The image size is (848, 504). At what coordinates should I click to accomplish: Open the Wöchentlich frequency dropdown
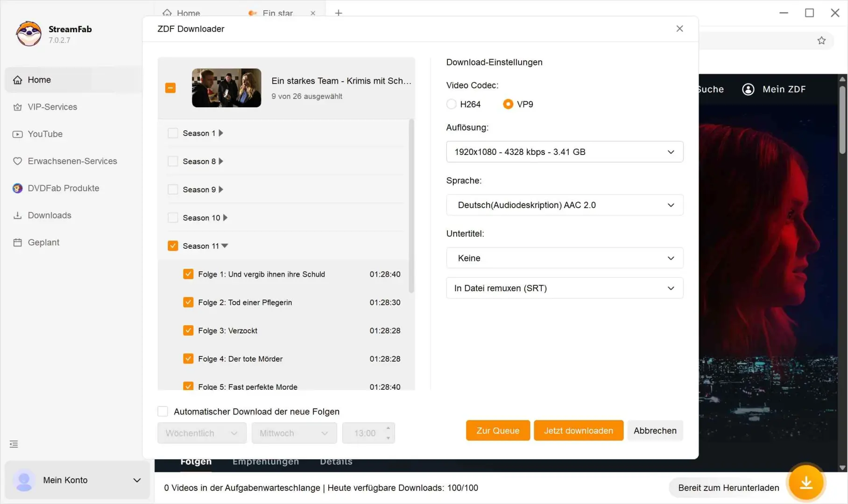[202, 433]
